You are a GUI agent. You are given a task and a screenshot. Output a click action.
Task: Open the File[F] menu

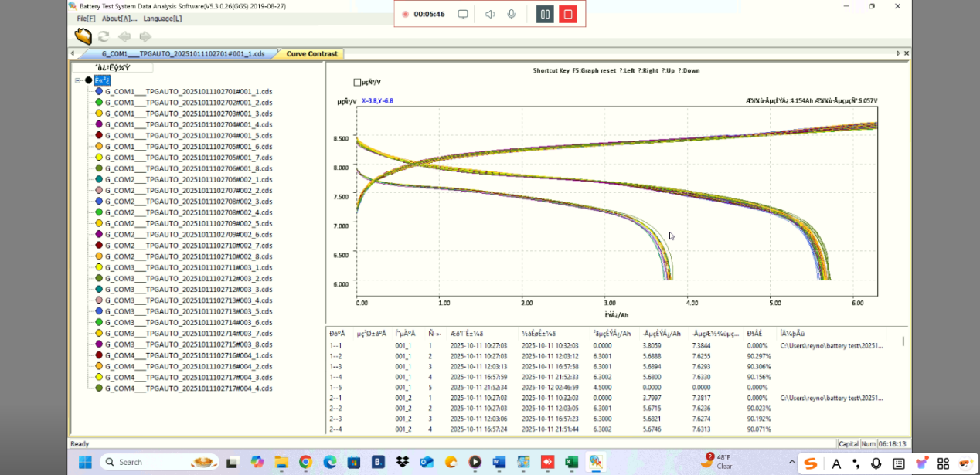[86, 19]
